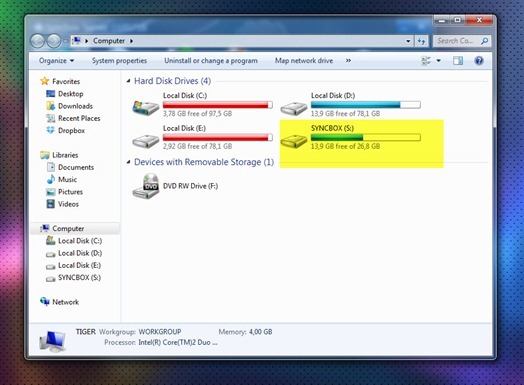Viewport: 524px width, 385px height.
Task: Click the TIGER computer icon in details pane
Action: [52, 341]
